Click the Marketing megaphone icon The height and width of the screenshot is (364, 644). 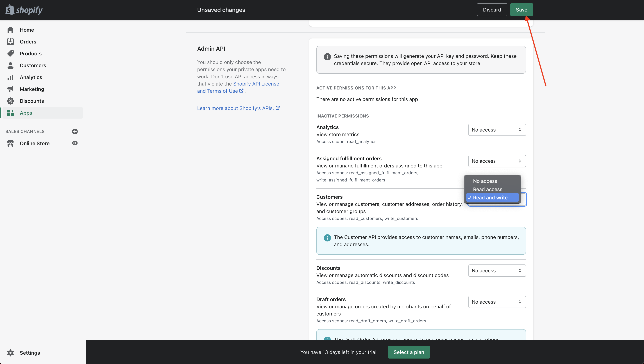[10, 89]
